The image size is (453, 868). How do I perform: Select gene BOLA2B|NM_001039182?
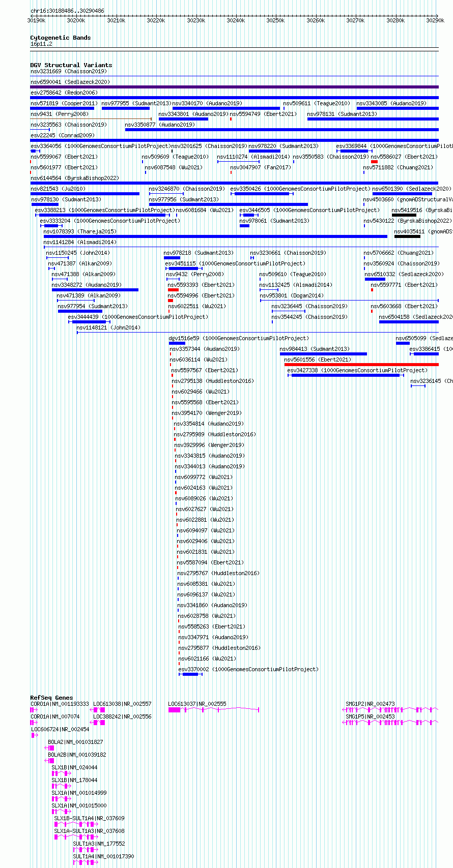[x=77, y=755]
